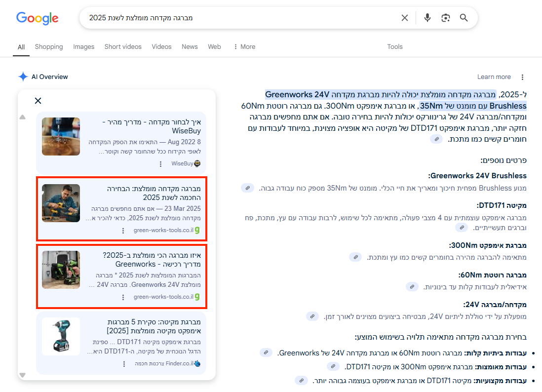This screenshot has width=542, height=392.
Task: Open the Finder.co.il result three-dot menu
Action: [x=124, y=364]
